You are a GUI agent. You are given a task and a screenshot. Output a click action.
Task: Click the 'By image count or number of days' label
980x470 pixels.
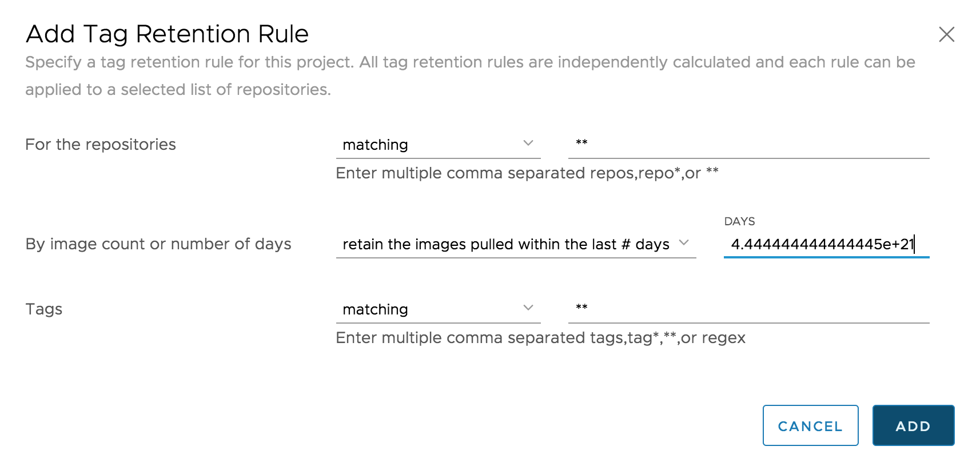pos(158,244)
